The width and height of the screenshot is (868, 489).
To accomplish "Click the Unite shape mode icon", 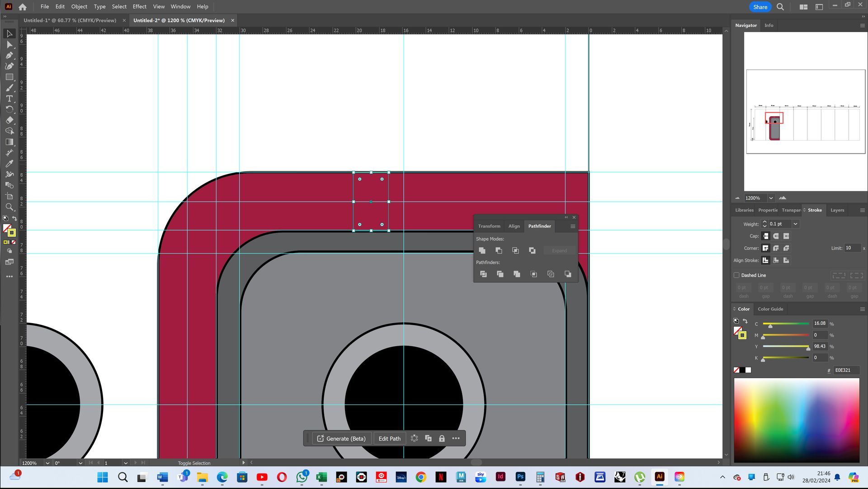I will coord(482,250).
